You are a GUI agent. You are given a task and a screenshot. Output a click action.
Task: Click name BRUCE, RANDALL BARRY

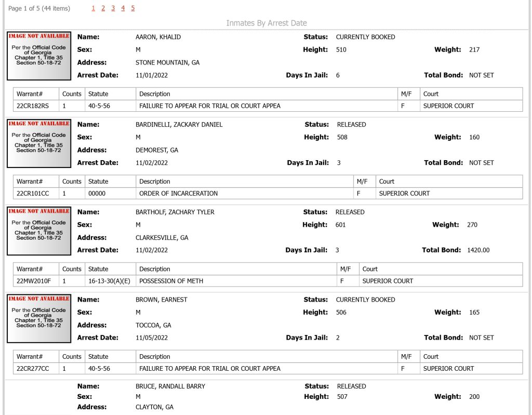click(170, 386)
